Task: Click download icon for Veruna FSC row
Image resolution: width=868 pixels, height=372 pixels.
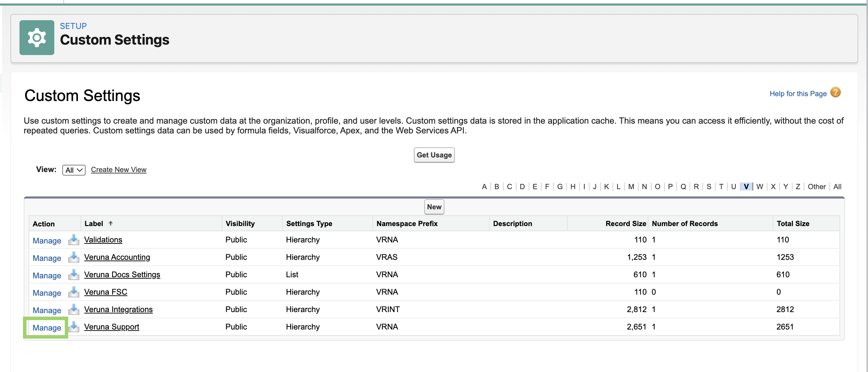Action: pos(73,292)
